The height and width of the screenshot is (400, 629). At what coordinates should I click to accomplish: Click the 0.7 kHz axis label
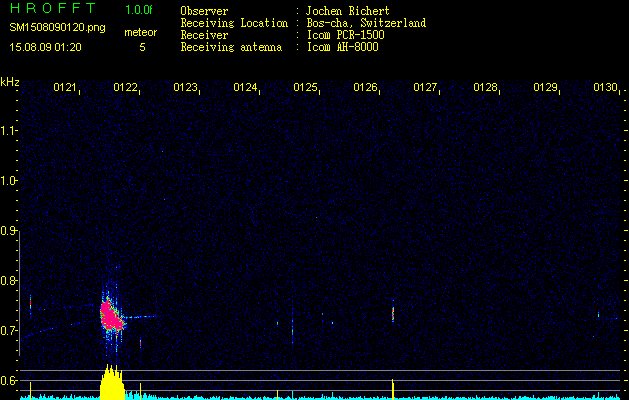click(x=8, y=331)
